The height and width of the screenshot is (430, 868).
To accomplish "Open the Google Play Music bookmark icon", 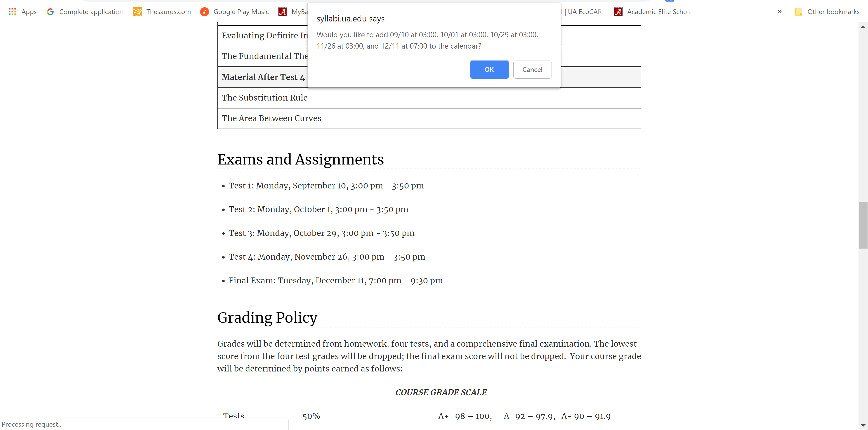I will pos(205,12).
